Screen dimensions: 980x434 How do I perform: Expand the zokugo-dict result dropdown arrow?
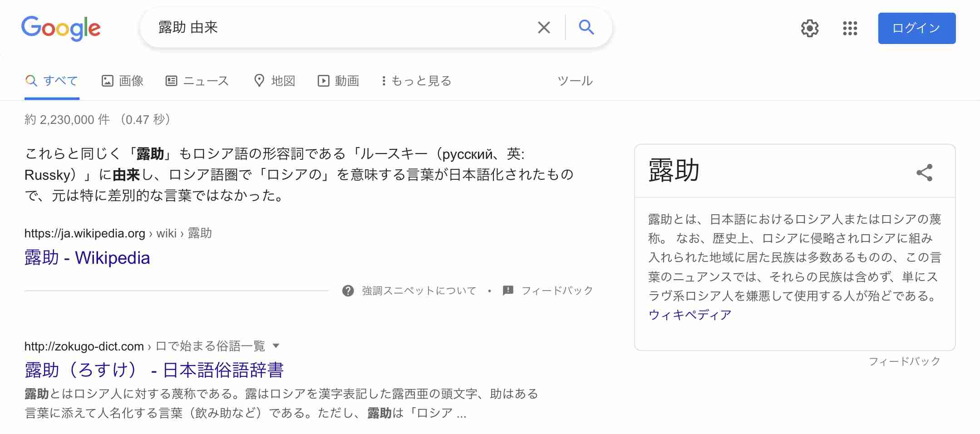point(276,346)
